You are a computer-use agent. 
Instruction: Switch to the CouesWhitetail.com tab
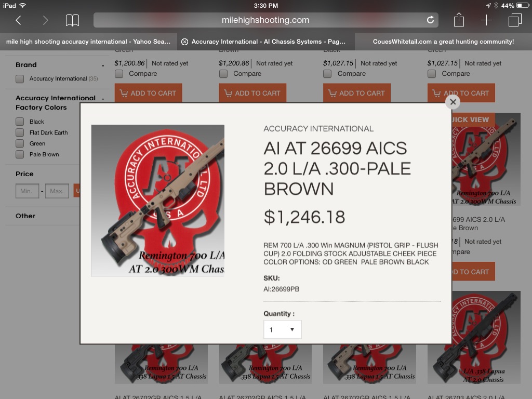[443, 42]
